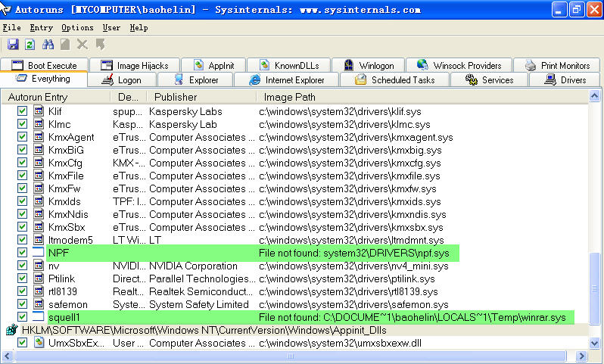The height and width of the screenshot is (364, 604).
Task: Click the driver icon beside KmxAgent
Action: (x=39, y=137)
